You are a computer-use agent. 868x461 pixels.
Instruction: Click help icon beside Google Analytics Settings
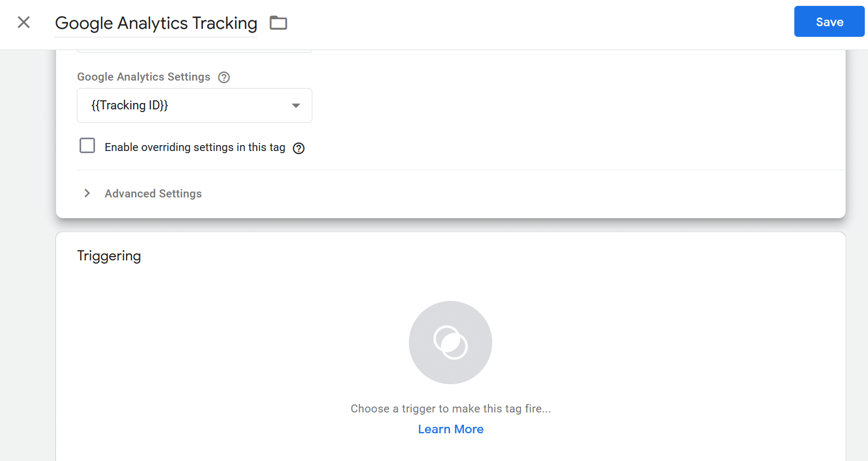(224, 77)
